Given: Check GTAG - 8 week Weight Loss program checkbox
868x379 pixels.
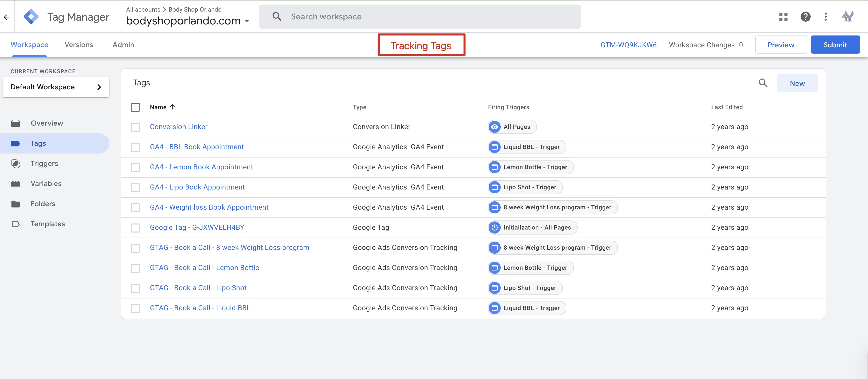Looking at the screenshot, I should point(135,248).
